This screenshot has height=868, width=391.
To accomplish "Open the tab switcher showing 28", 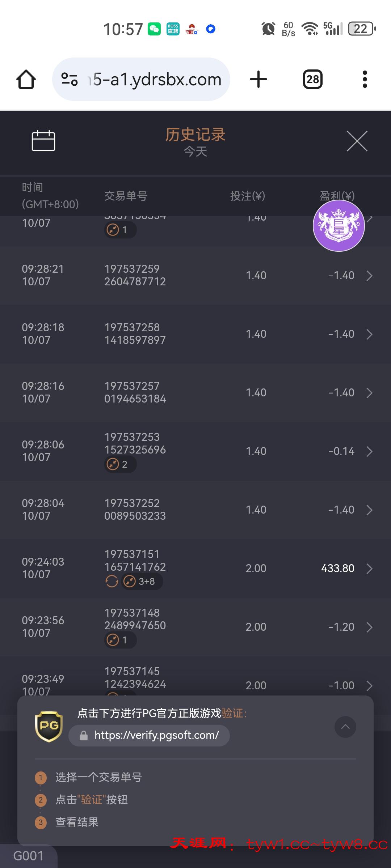I will click(312, 79).
